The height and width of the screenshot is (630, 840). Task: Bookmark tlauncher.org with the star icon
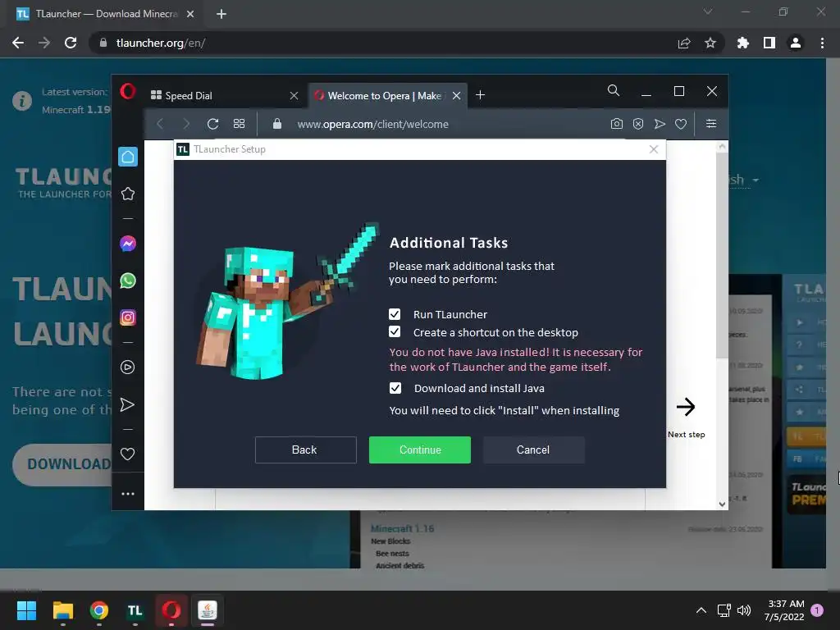pos(710,43)
